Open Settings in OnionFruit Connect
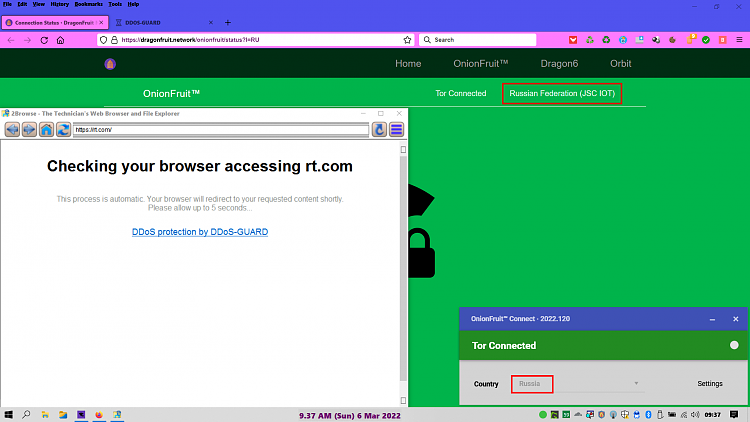Viewport: 750px width, 422px height. click(710, 384)
